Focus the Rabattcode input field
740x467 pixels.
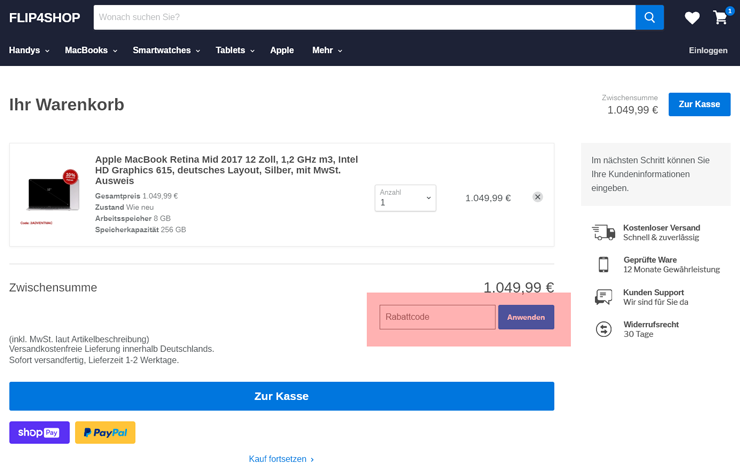point(437,317)
